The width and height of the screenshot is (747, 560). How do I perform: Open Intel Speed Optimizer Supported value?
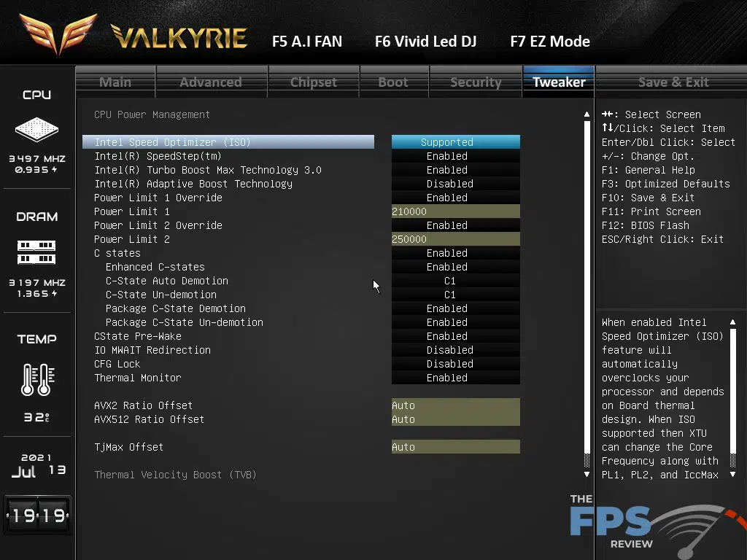click(x=455, y=142)
